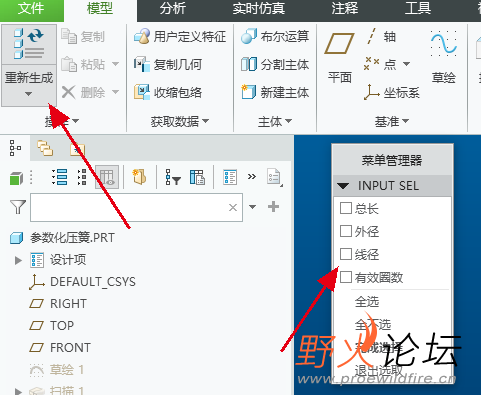Select the FRONT datum plane

tap(60, 348)
